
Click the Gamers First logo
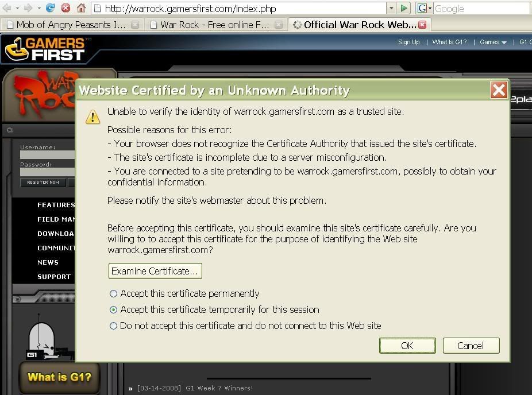(x=46, y=49)
